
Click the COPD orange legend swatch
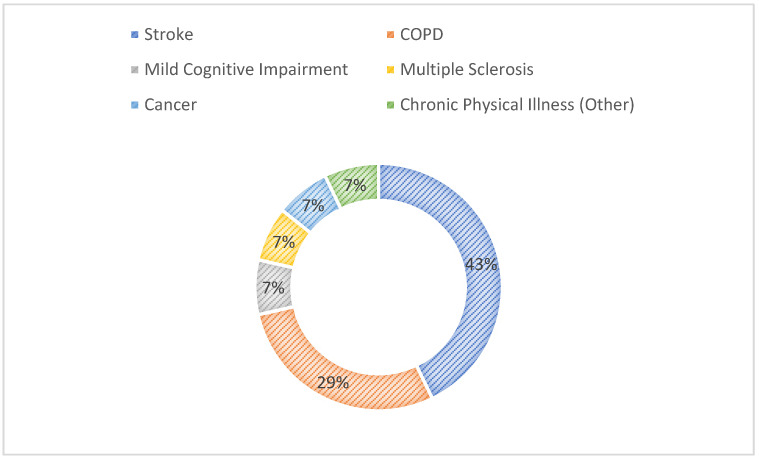pyautogui.click(x=391, y=35)
